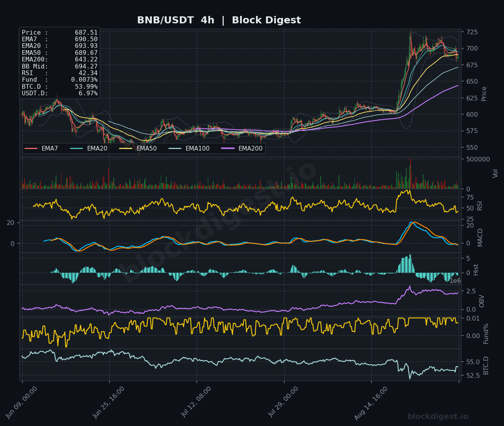The image size is (504, 426).
Task: Click the BB Mid 694.27 info box row
Action: pos(60,66)
